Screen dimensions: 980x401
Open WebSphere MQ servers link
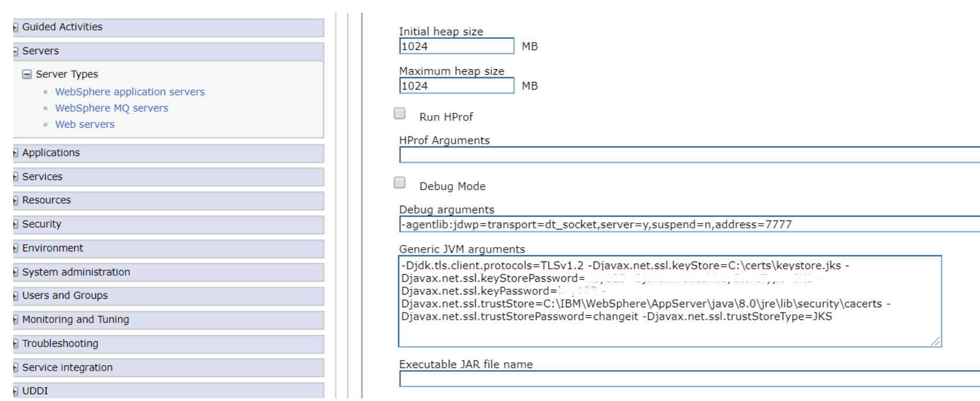(111, 108)
